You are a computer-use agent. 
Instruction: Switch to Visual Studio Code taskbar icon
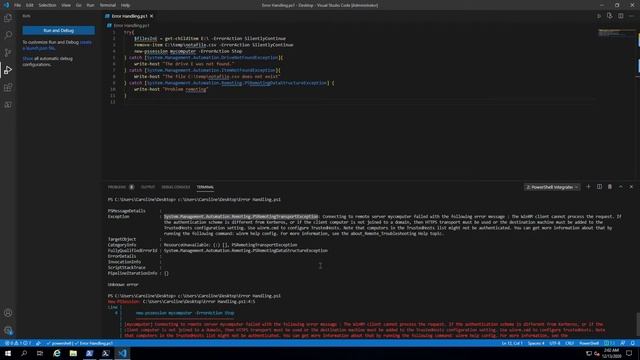pos(122,353)
